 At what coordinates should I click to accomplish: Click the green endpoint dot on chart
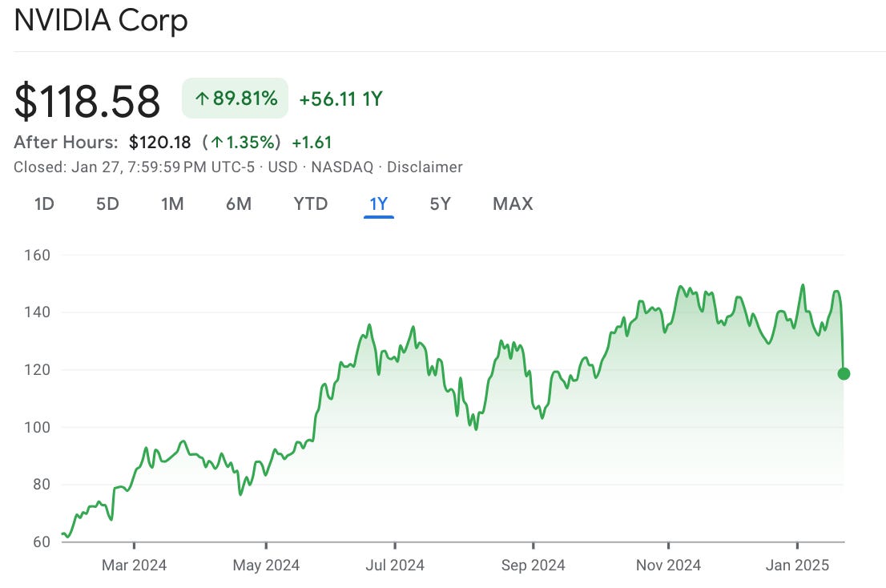(x=844, y=373)
